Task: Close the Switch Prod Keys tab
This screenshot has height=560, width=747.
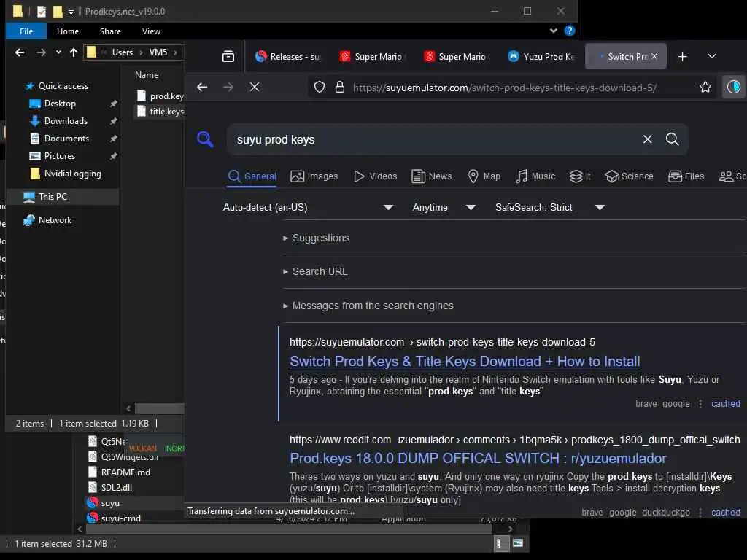Action: [654, 56]
